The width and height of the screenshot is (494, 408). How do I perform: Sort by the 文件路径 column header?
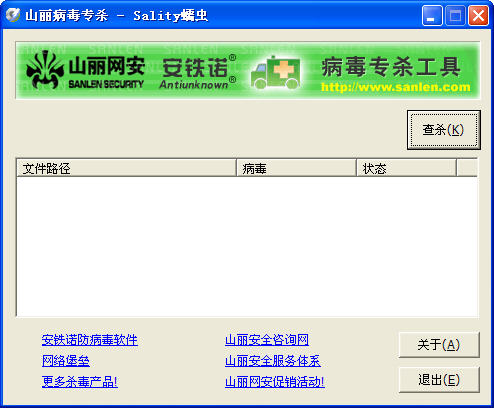126,168
